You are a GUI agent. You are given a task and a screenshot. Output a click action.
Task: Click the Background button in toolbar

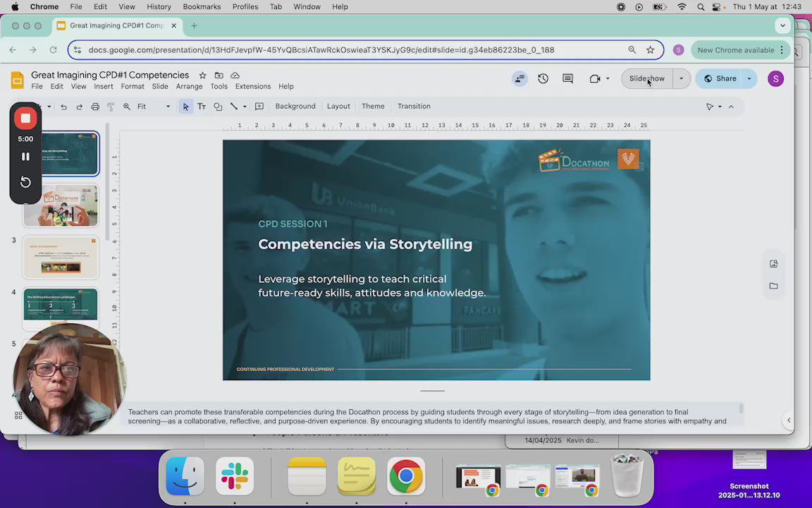tap(295, 107)
